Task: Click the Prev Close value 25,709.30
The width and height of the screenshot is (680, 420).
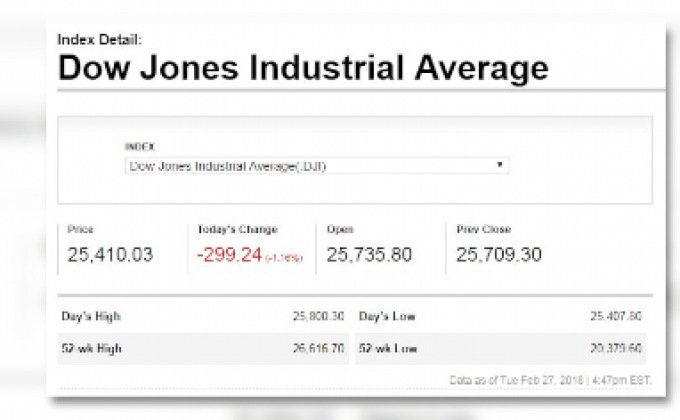Action: click(x=499, y=255)
